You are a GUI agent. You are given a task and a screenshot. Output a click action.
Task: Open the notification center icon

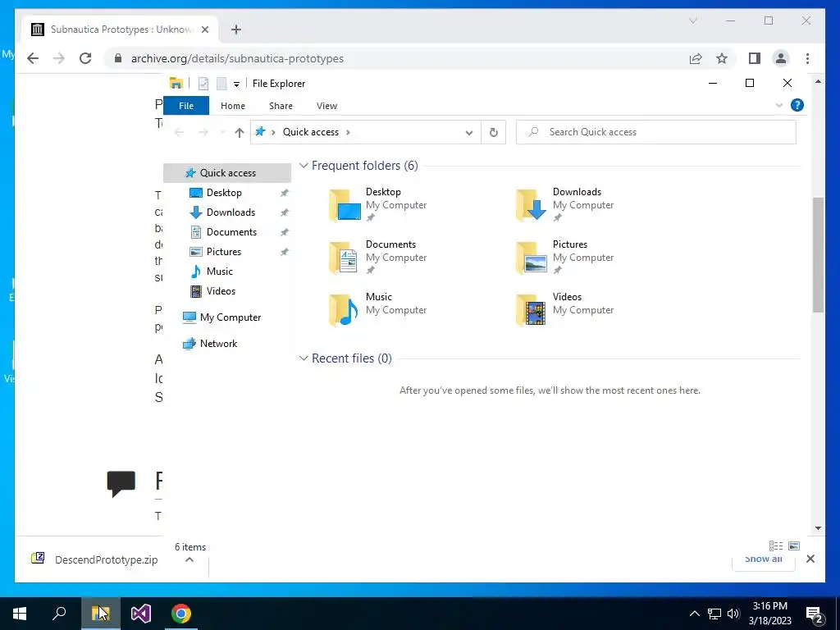coord(814,614)
